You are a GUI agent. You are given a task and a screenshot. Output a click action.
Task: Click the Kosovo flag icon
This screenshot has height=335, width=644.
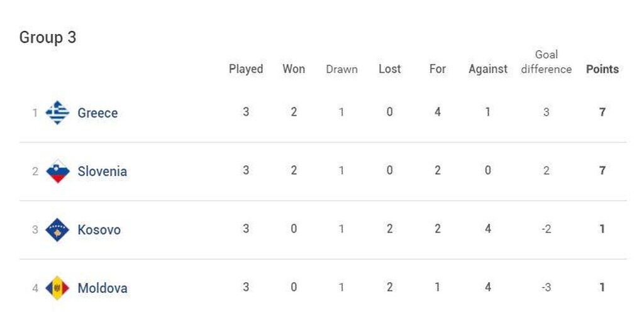click(57, 230)
